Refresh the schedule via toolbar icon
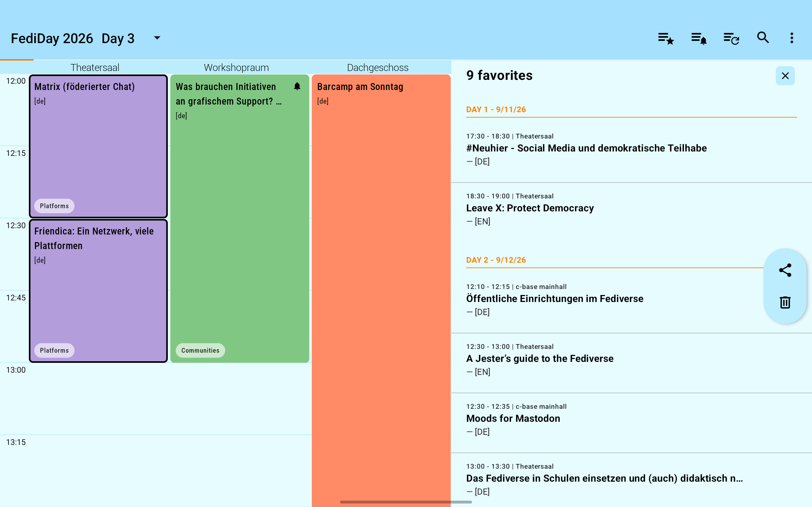 (731, 38)
